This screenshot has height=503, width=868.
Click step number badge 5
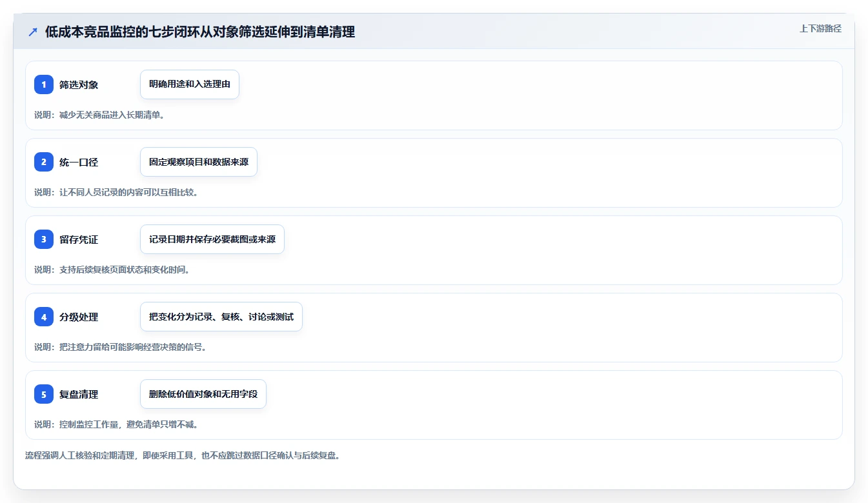coord(44,394)
